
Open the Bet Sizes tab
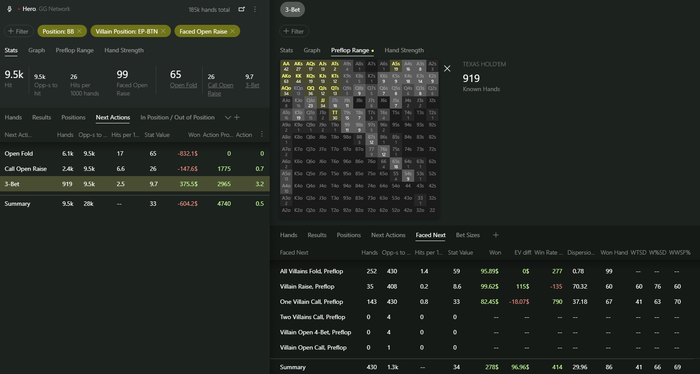(468, 235)
